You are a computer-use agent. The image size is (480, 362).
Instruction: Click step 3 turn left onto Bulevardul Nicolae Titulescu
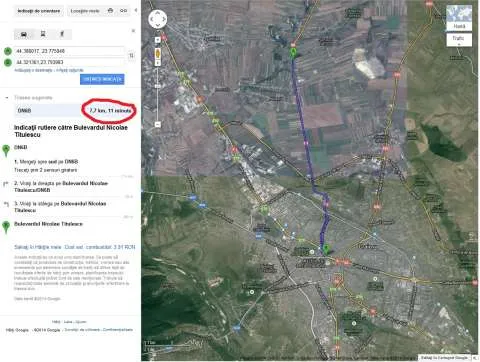[60, 207]
